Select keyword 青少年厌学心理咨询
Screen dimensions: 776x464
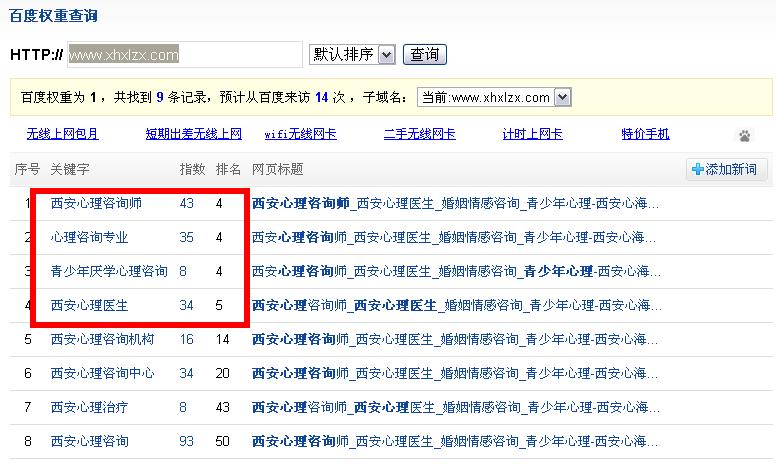[x=109, y=271]
